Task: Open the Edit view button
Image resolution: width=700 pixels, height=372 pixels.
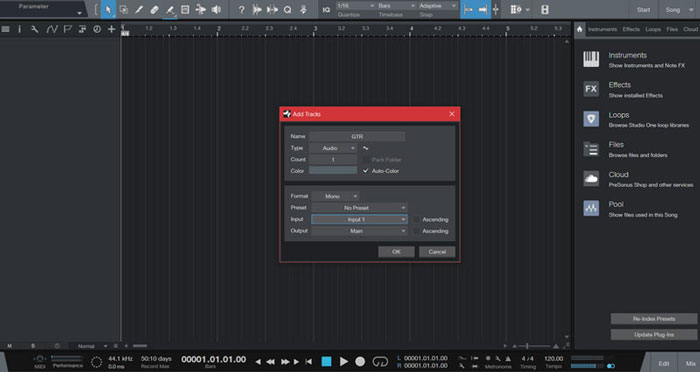Action: click(663, 364)
